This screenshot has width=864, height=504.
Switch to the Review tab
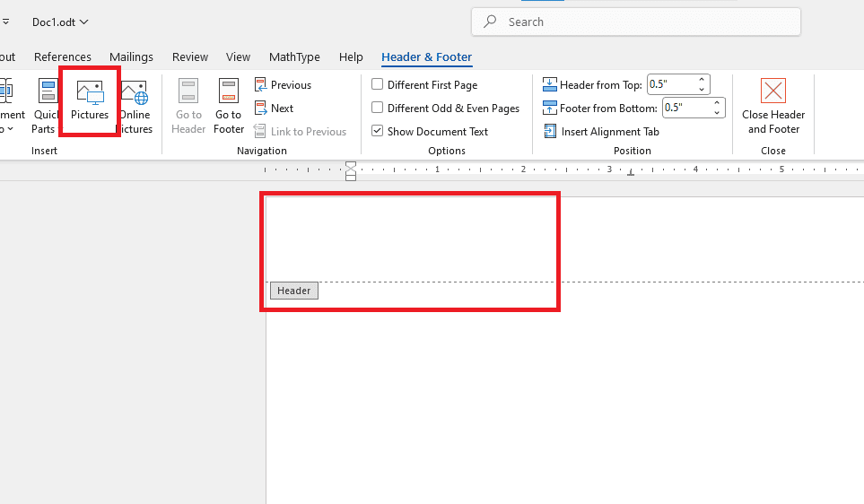pyautogui.click(x=190, y=56)
